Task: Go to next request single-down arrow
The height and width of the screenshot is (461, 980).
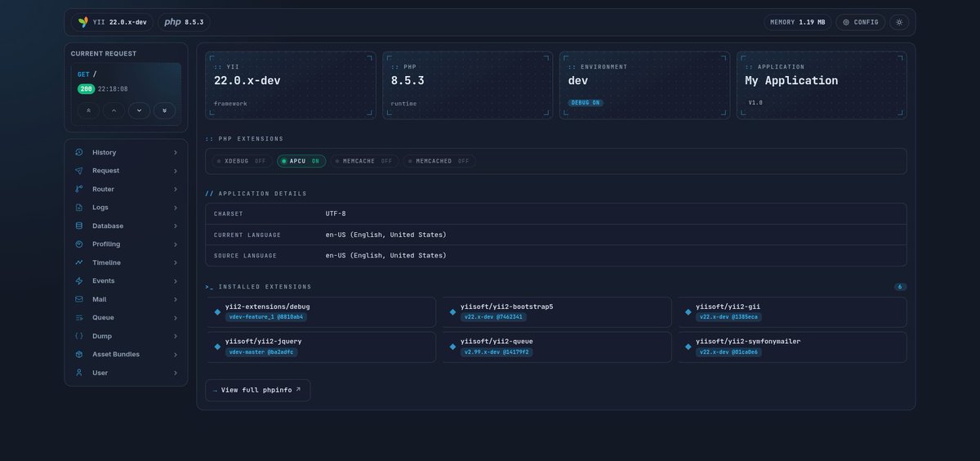Action: pos(139,110)
